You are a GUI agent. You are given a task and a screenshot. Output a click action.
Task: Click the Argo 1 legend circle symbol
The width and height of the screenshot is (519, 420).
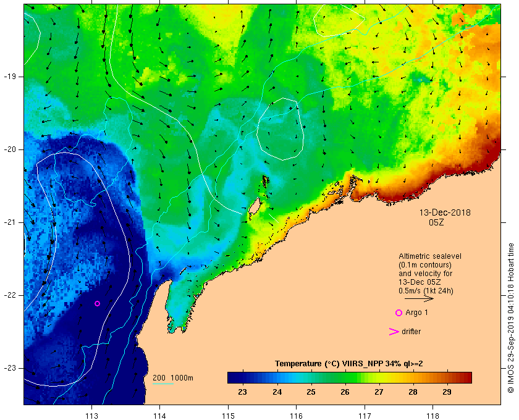coord(399,313)
